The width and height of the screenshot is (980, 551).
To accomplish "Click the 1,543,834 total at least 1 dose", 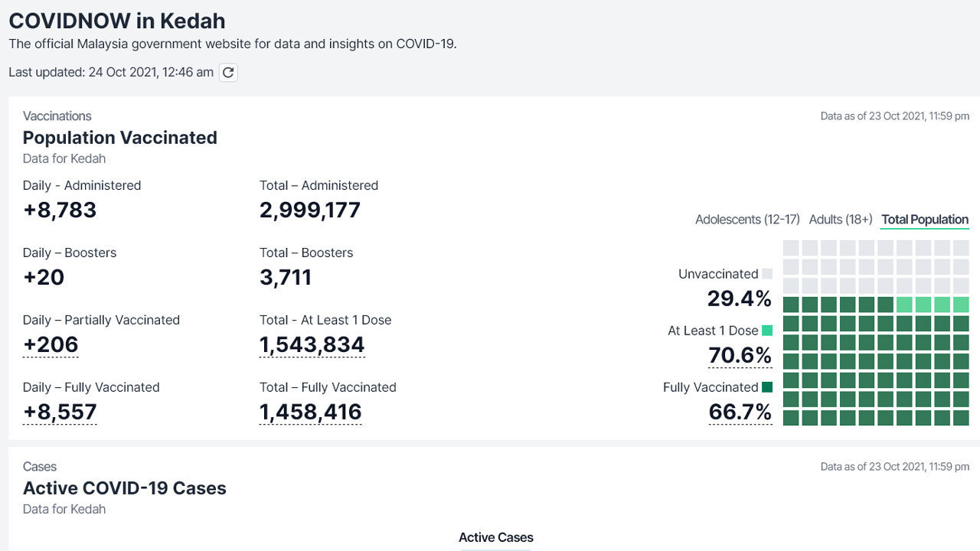I will (x=312, y=345).
